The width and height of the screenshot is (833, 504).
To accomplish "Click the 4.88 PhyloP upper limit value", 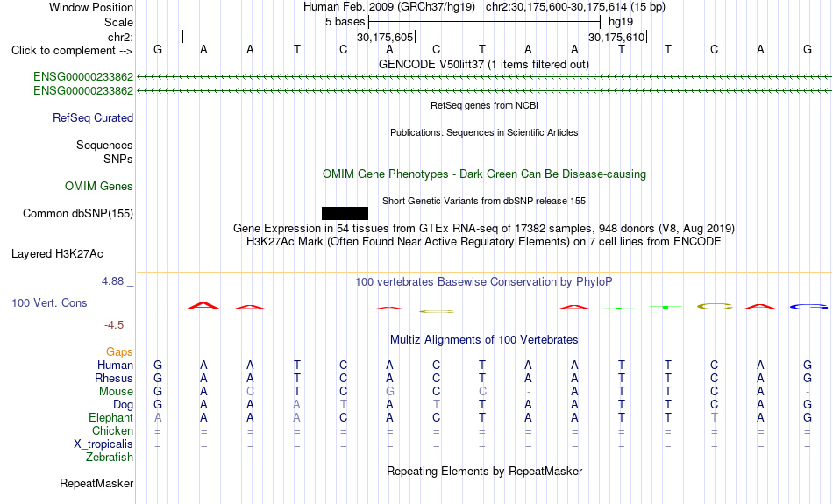I will [112, 281].
